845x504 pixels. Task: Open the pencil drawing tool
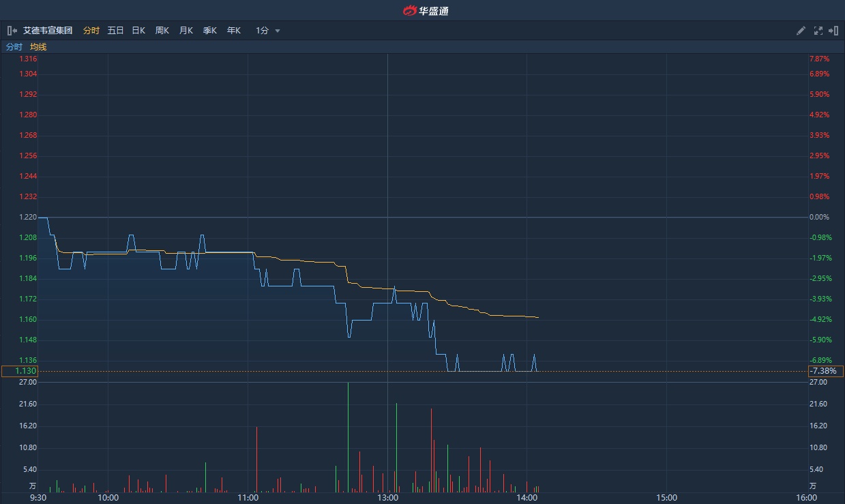[x=801, y=31]
